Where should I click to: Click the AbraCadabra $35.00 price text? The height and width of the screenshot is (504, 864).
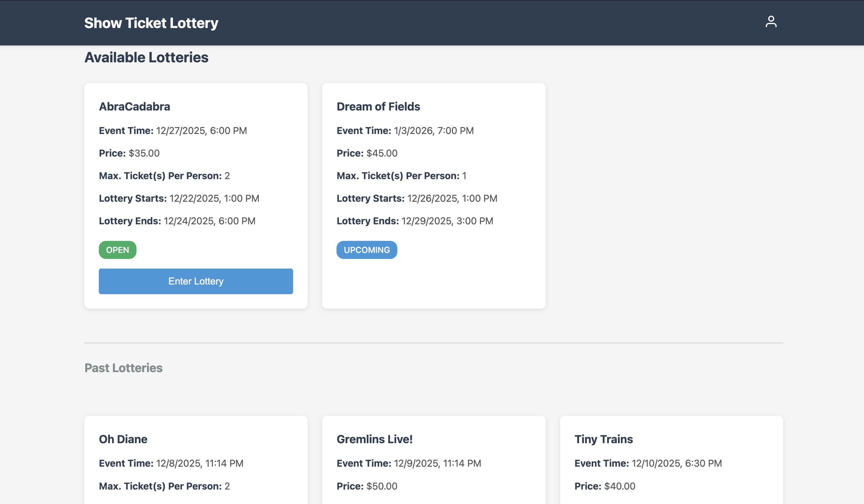144,153
